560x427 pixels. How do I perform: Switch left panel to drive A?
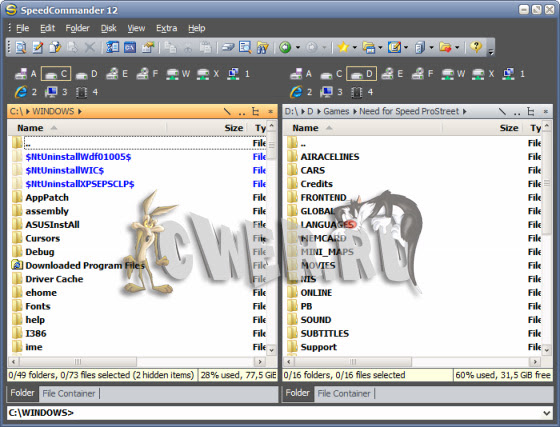pos(25,74)
